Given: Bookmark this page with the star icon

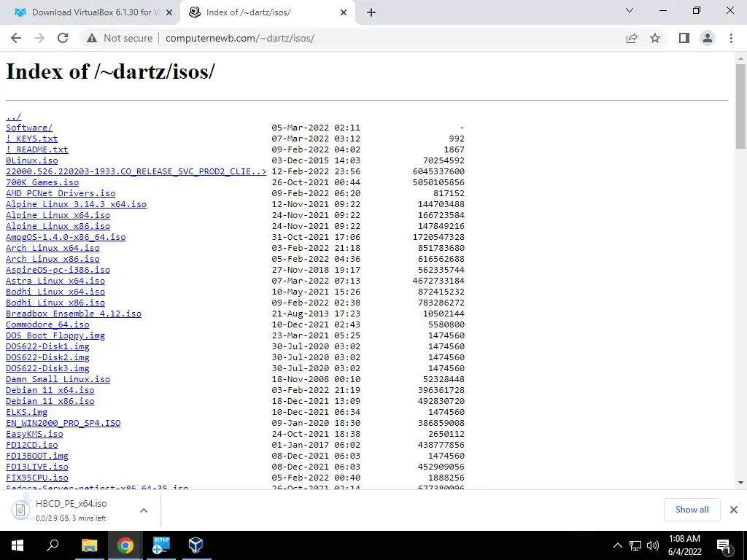Looking at the screenshot, I should [x=655, y=38].
